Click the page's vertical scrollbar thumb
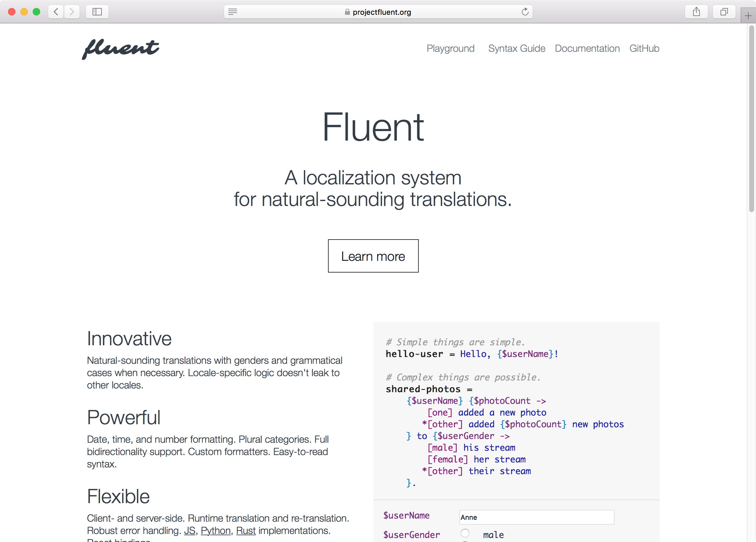This screenshot has height=542, width=756. point(751,119)
